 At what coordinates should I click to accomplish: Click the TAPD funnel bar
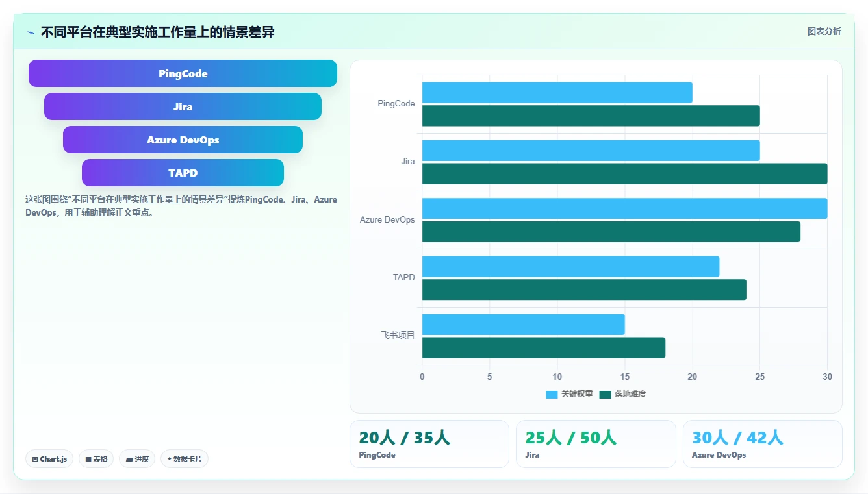[183, 173]
